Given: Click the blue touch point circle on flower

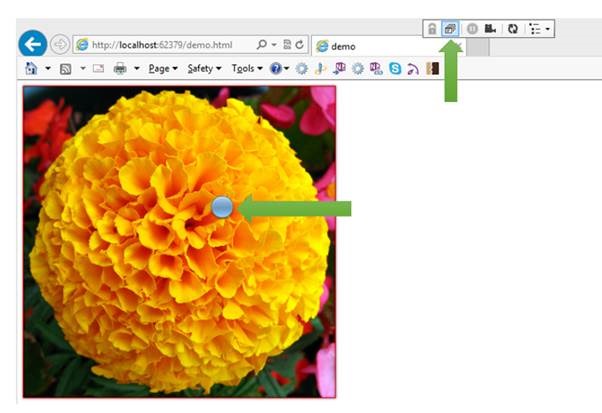Looking at the screenshot, I should pyautogui.click(x=222, y=207).
